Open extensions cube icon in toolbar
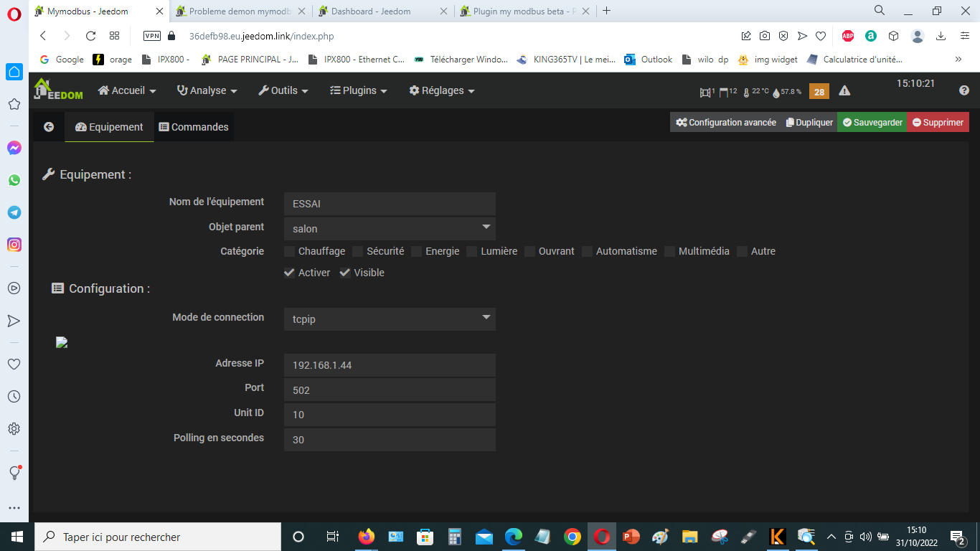Viewport: 980px width, 551px height. pos(894,36)
